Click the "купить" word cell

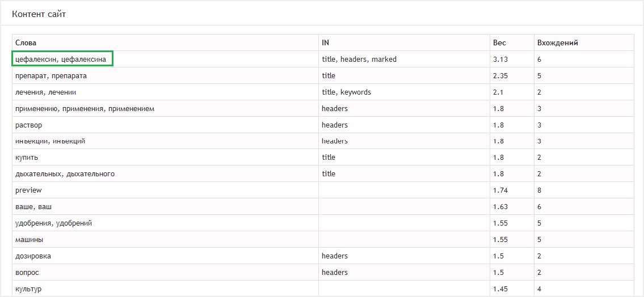(x=27, y=157)
